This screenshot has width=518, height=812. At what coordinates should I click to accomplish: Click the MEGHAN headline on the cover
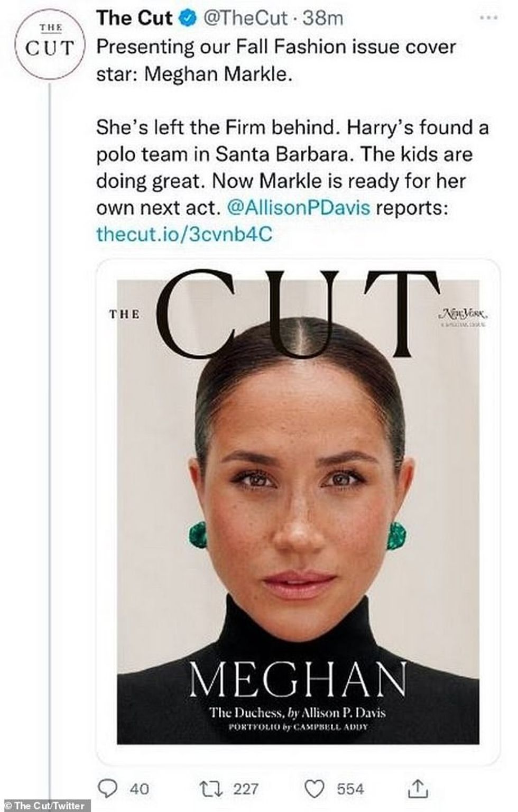pyautogui.click(x=298, y=680)
